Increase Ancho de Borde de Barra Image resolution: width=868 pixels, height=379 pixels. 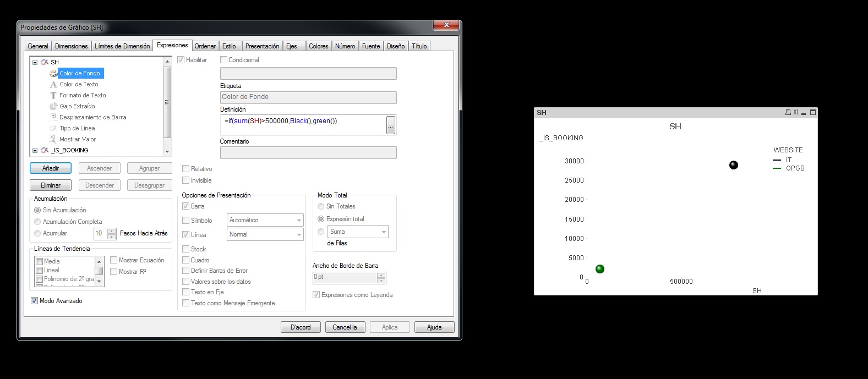point(381,275)
